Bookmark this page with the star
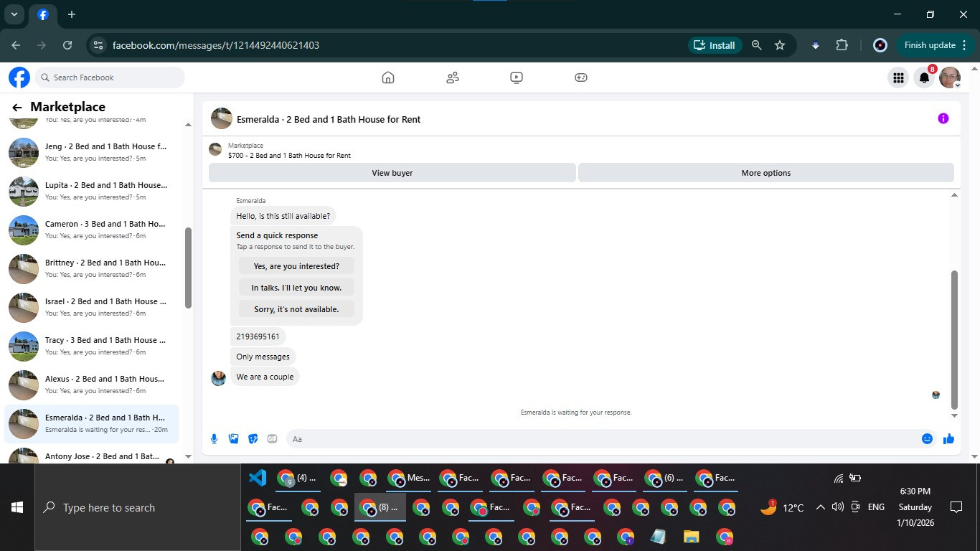This screenshot has height=551, width=980. [x=780, y=45]
